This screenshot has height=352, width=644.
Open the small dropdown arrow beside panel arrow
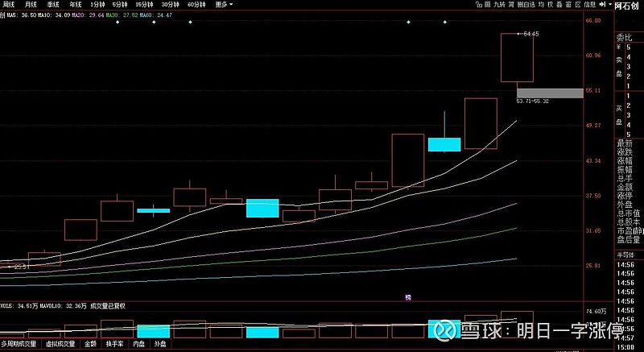point(610,5)
